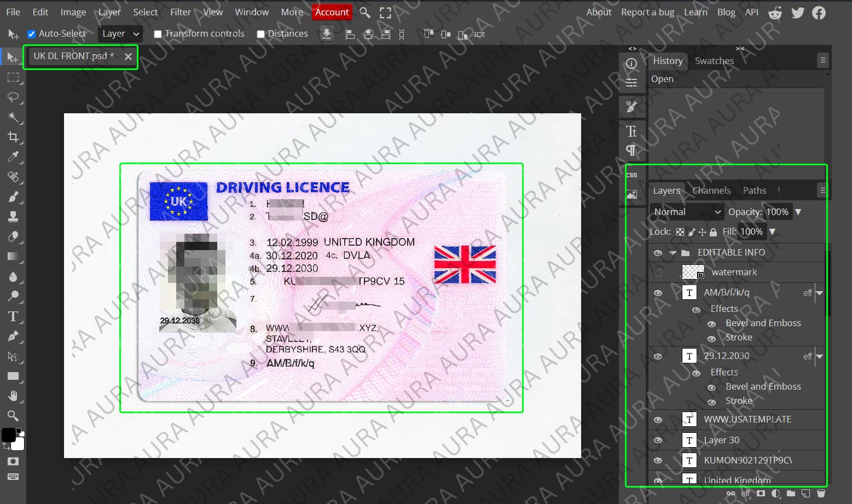852x504 pixels.
Task: Activate the Magic Wand tool
Action: 13,117
